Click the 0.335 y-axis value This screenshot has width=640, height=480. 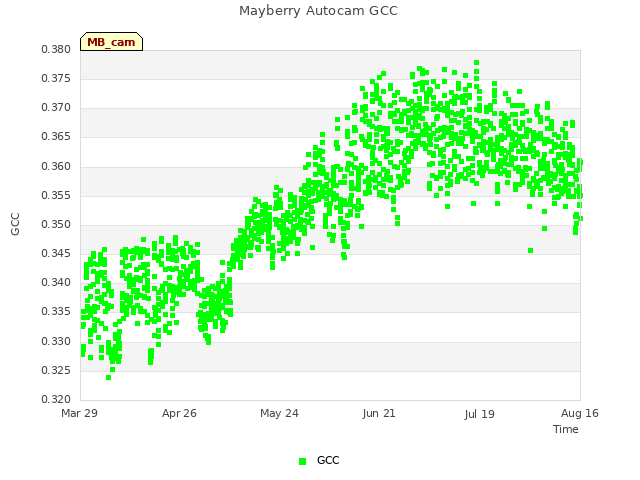[x=56, y=312]
